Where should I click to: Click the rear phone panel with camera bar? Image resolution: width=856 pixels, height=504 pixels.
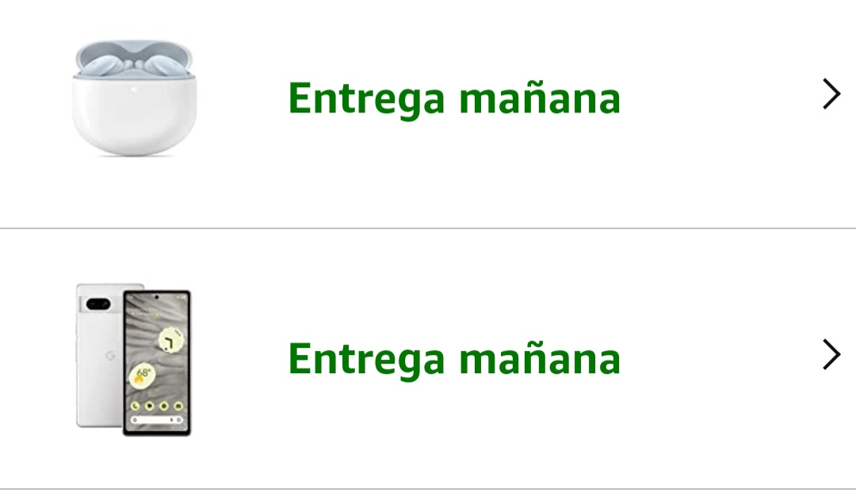point(99,355)
